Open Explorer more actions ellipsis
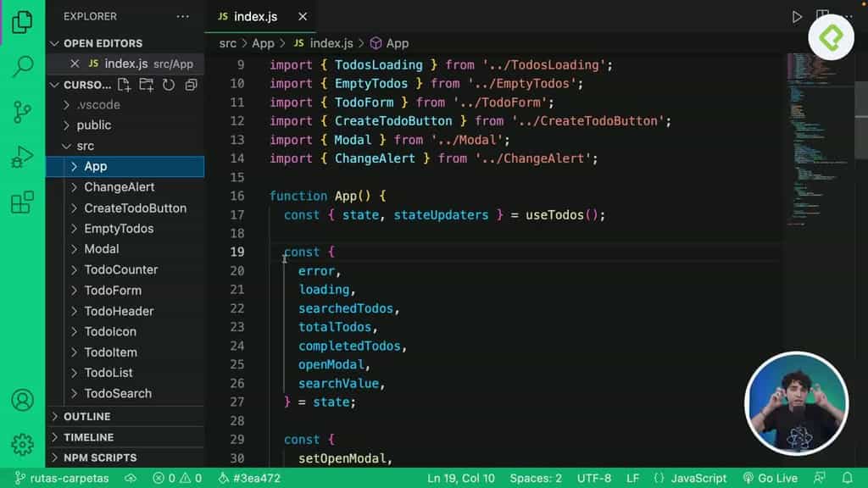 click(x=183, y=17)
